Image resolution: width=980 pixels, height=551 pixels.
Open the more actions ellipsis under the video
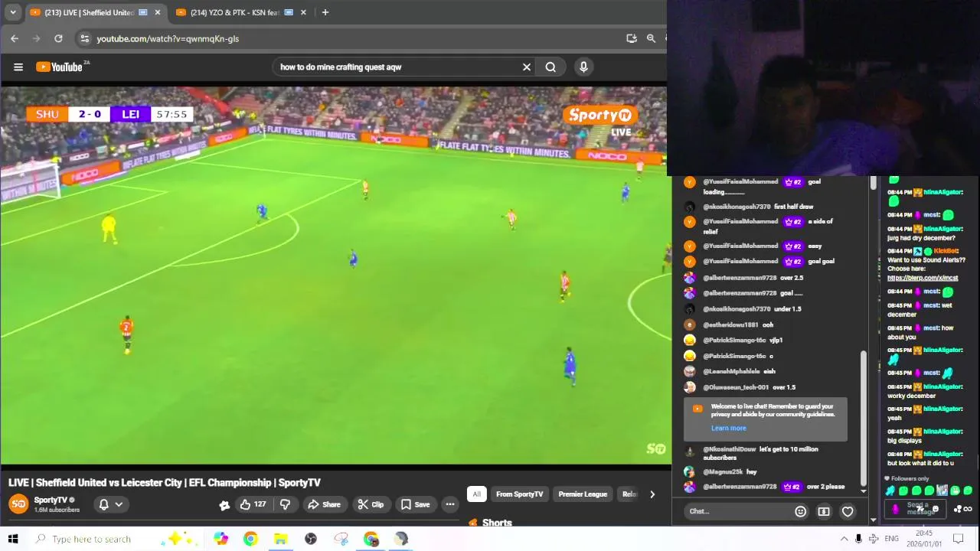pyautogui.click(x=450, y=504)
